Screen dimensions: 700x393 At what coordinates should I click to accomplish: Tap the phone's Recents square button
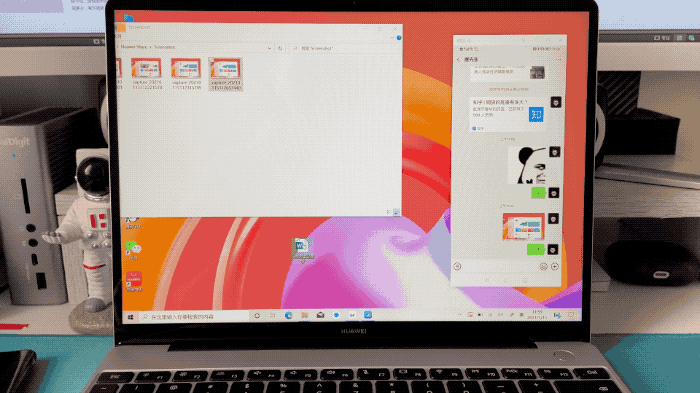pyautogui.click(x=525, y=280)
